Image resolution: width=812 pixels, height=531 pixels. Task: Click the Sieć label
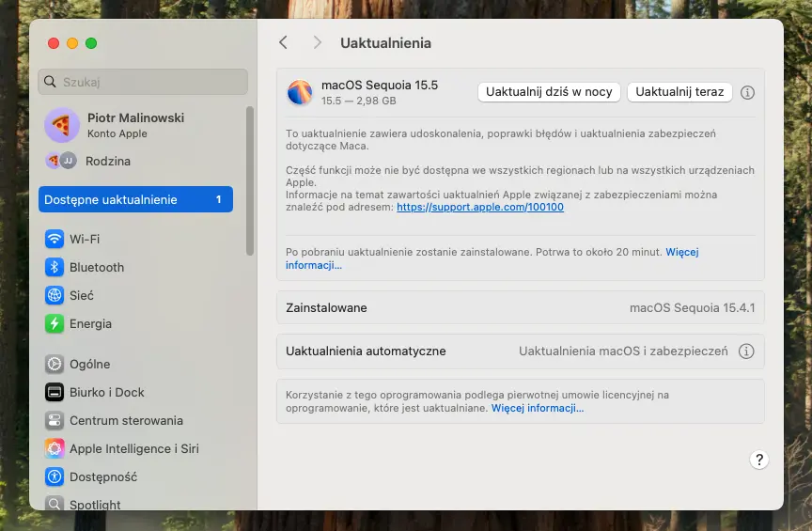(82, 295)
